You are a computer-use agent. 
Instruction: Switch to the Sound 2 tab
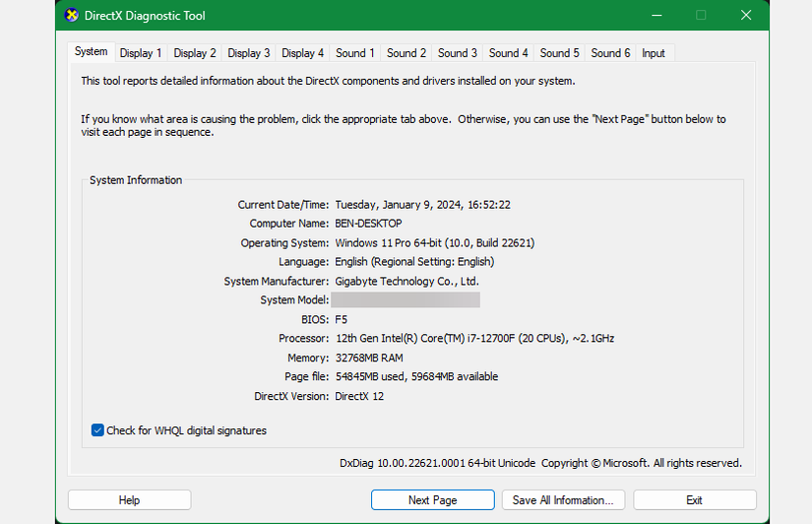[x=406, y=53]
